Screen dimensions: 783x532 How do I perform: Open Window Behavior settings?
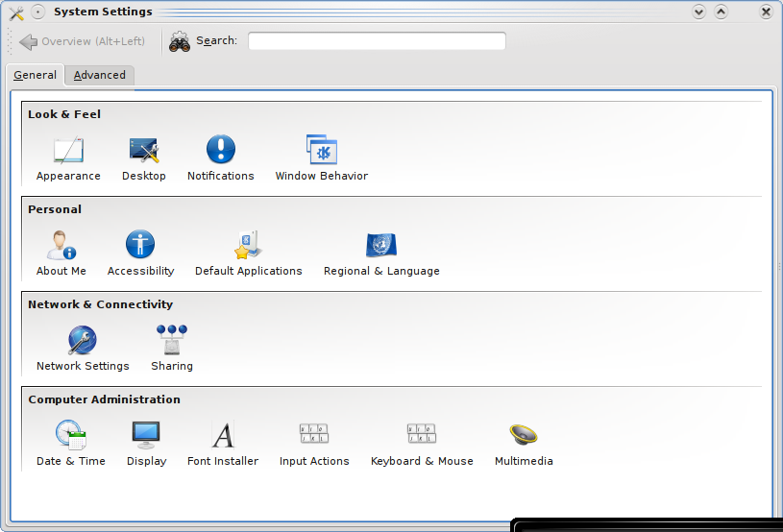pos(322,158)
